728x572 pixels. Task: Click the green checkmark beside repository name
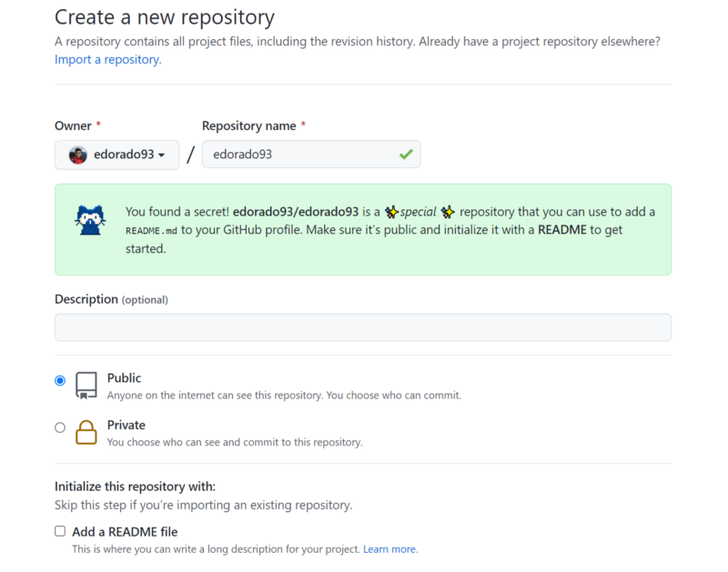point(407,154)
